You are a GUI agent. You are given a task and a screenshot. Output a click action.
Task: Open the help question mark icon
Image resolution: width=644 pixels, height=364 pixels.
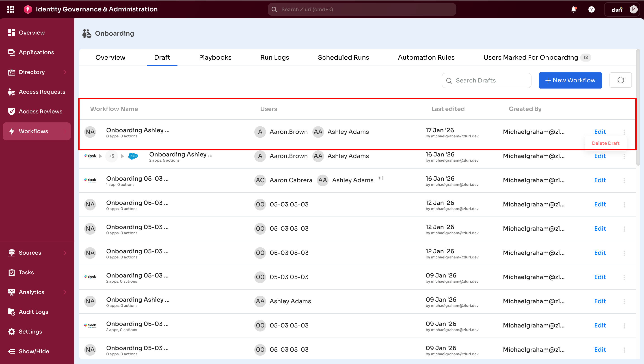(591, 9)
